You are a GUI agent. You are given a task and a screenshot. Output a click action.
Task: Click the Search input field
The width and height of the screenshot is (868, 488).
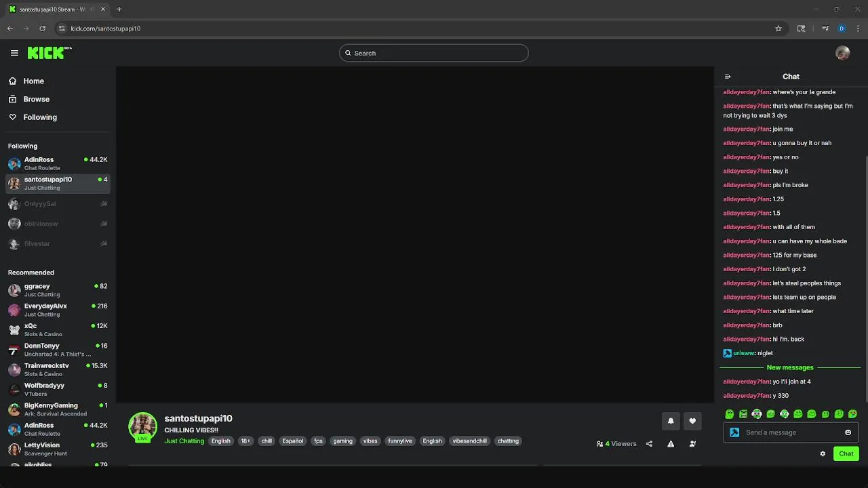coord(434,53)
